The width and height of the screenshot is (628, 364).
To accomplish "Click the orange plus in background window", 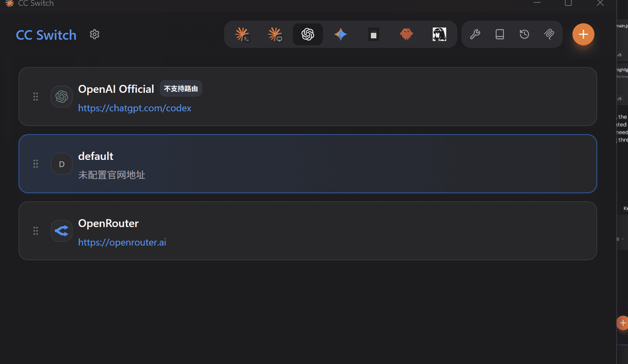I will click(623, 323).
